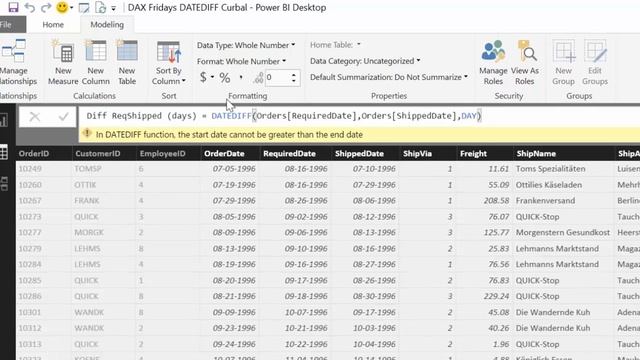Open the Manage Relationships tool
Image resolution: width=640 pixels, height=360 pixels.
[x=15, y=62]
